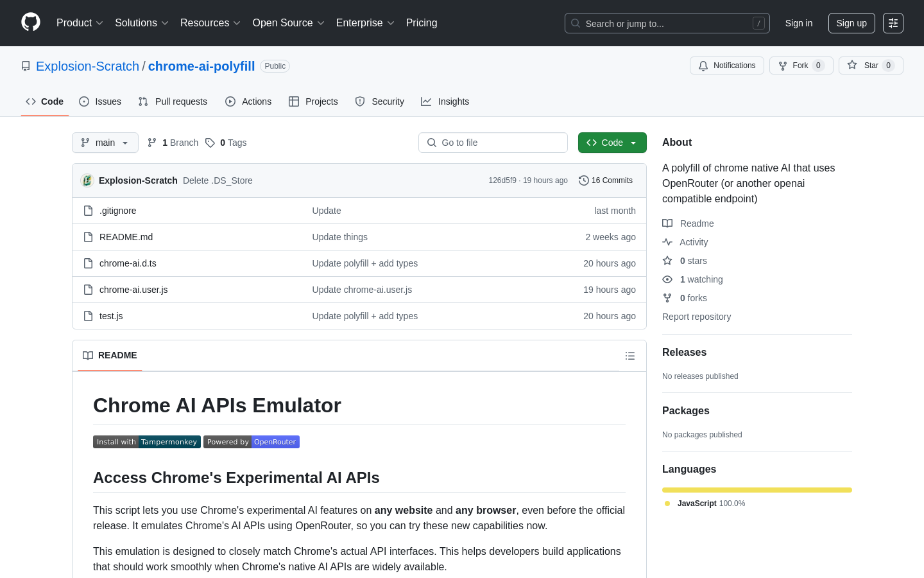The image size is (924, 578).
Task: Expand the Resources menu
Action: [x=210, y=23]
